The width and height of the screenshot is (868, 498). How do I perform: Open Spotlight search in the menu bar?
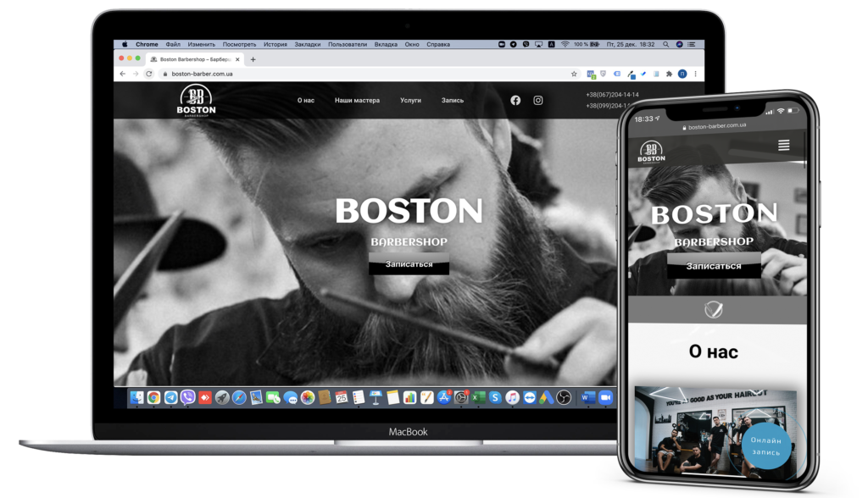coord(666,44)
